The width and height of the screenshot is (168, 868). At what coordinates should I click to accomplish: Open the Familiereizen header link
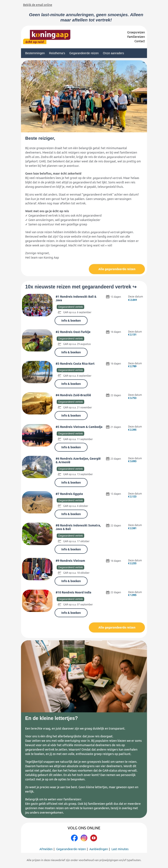(136, 37)
